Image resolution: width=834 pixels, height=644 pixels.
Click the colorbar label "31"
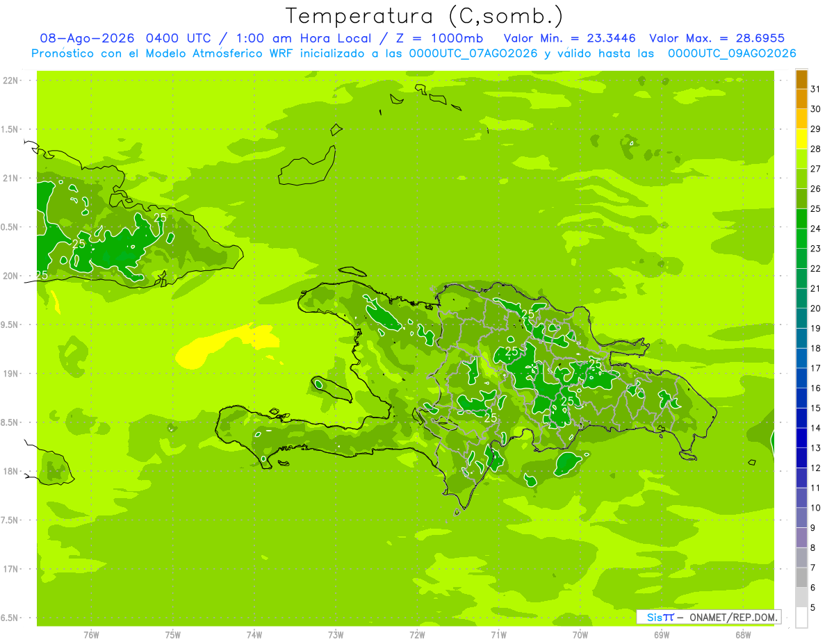point(816,89)
